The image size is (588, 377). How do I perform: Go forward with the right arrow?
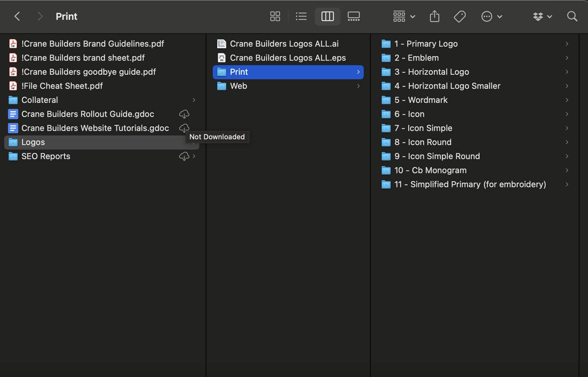[40, 16]
